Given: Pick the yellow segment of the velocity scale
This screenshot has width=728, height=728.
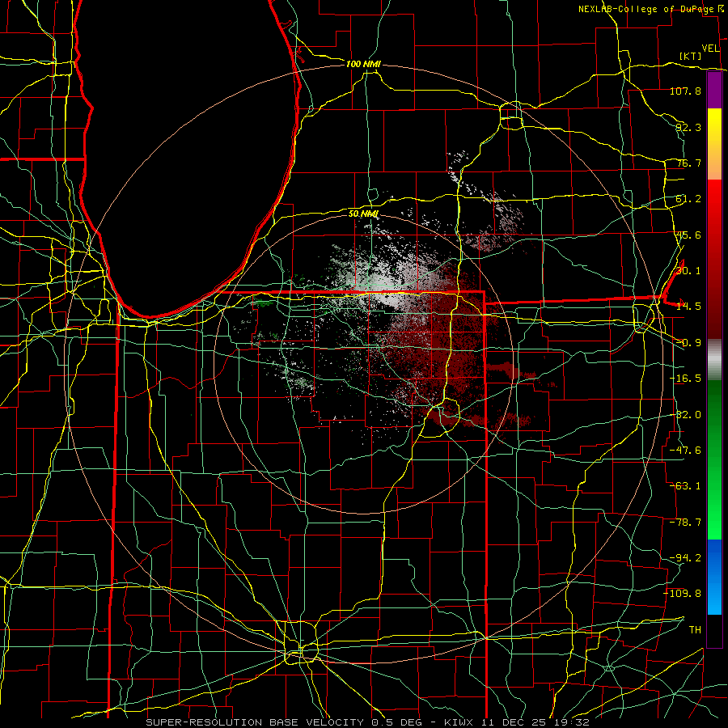Looking at the screenshot, I should coord(714,126).
